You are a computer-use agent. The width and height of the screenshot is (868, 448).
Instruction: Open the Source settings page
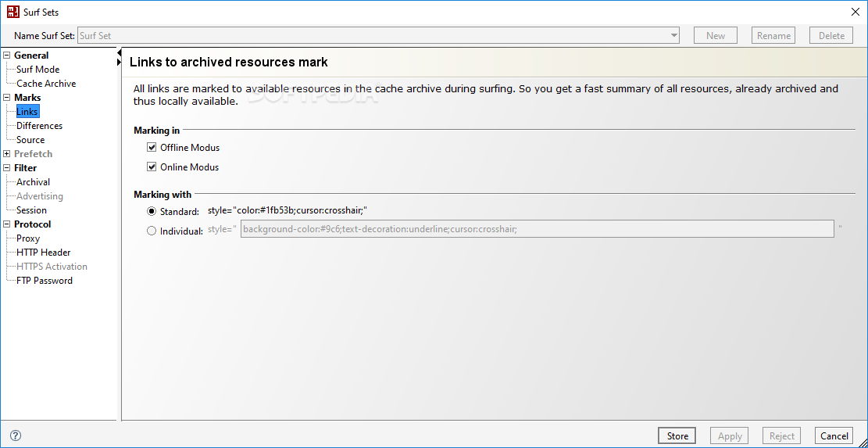[x=30, y=140]
